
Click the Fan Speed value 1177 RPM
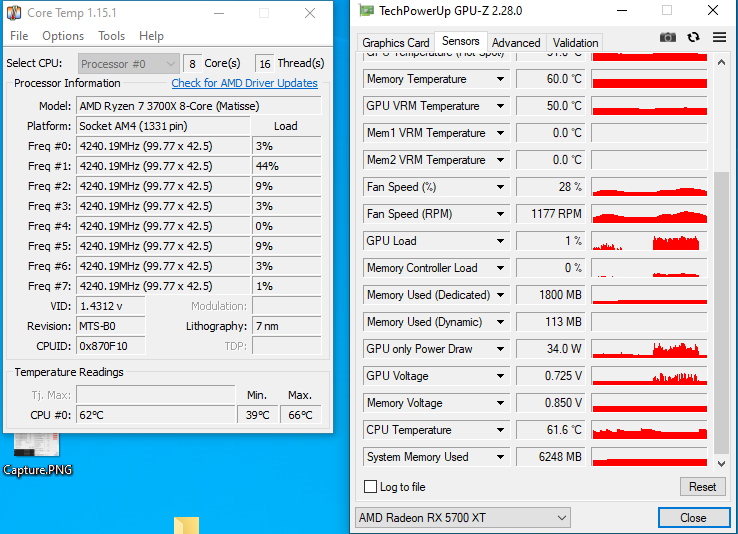coord(551,214)
